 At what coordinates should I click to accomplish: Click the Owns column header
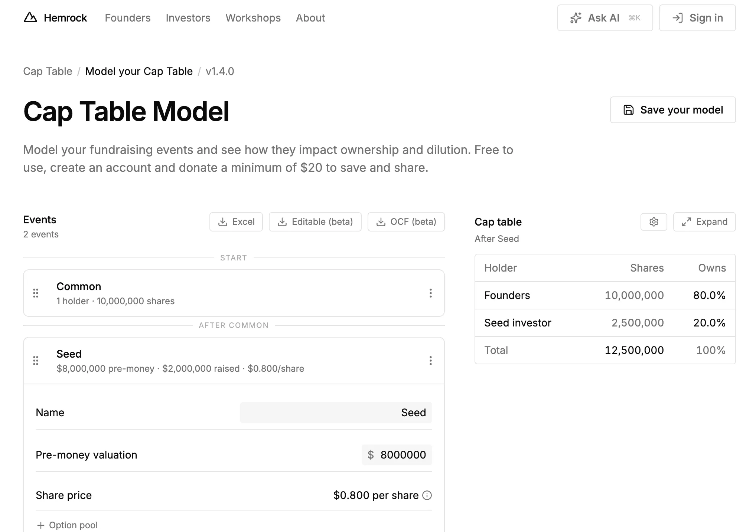tap(712, 268)
